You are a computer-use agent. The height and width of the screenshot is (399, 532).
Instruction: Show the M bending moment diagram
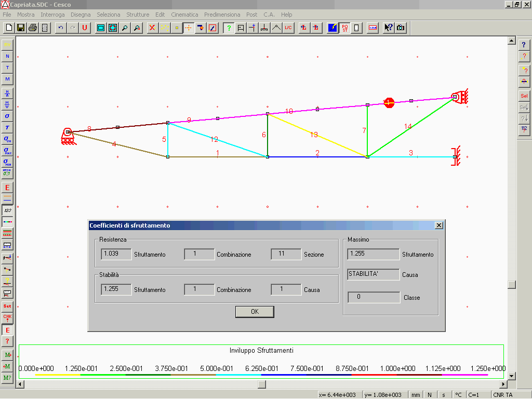click(7, 79)
